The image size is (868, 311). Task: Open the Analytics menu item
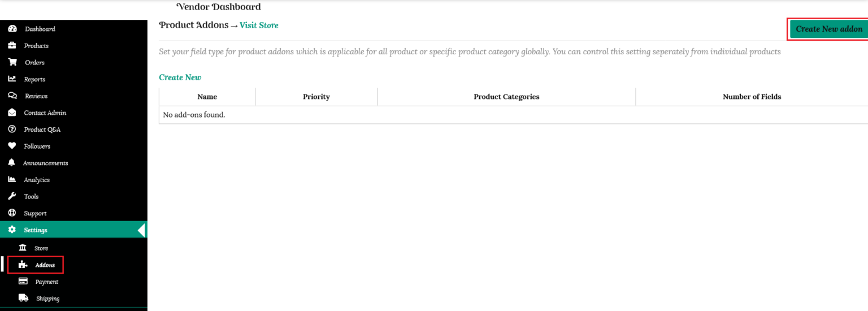click(x=37, y=180)
